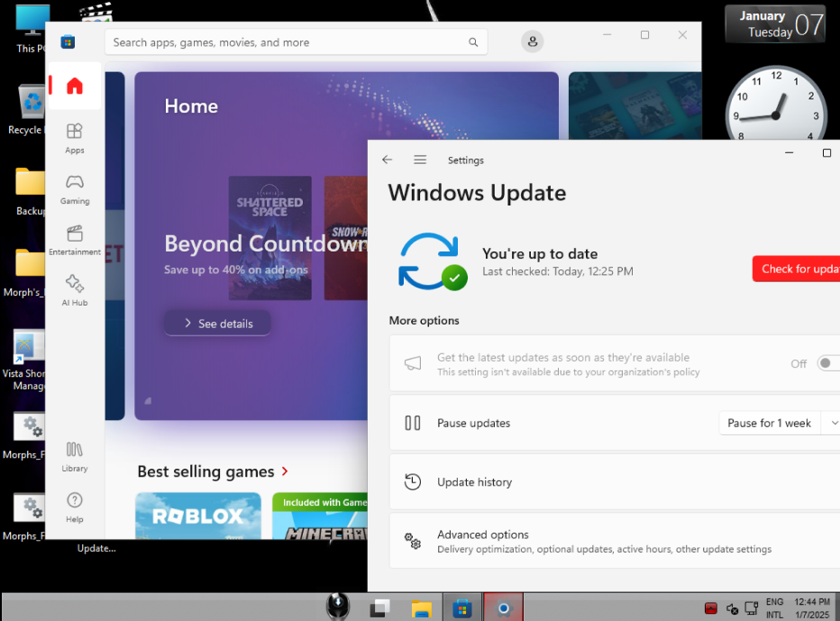The width and height of the screenshot is (840, 621).
Task: Click Pause for 1 week
Action: click(x=769, y=424)
